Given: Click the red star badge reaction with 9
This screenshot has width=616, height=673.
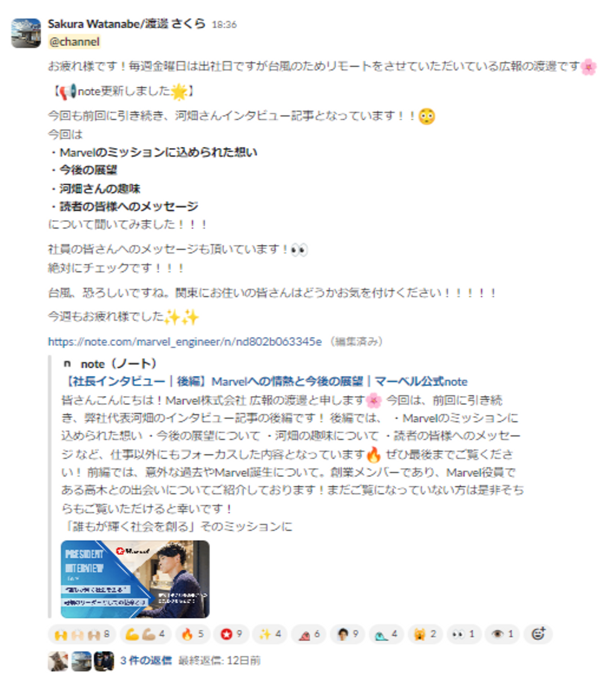Looking at the screenshot, I should [231, 634].
